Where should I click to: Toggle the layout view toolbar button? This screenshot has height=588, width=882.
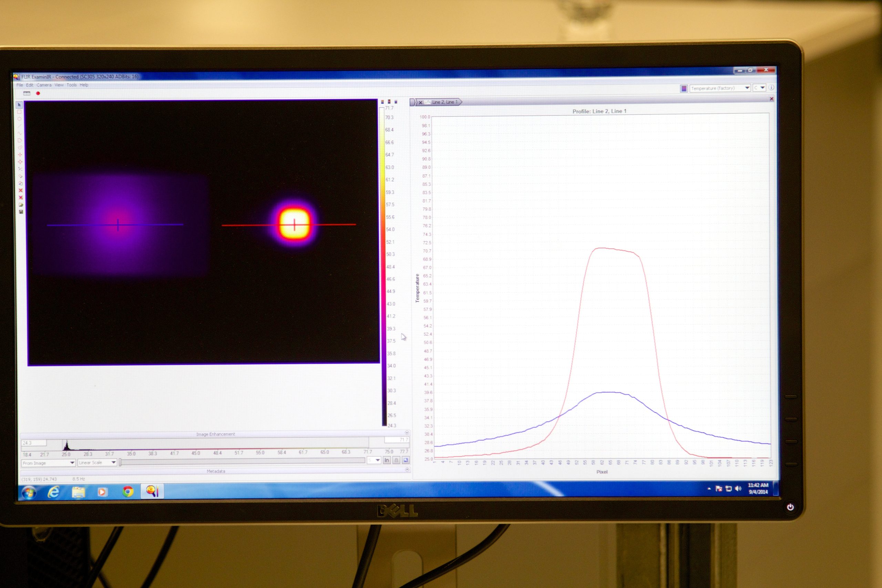27,93
